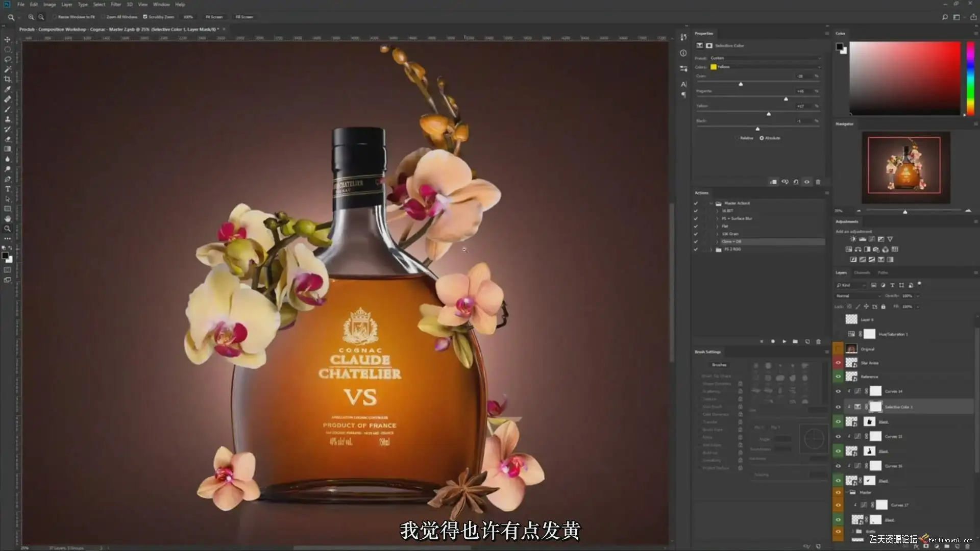Select the Zoom tool in left toolbar
The height and width of the screenshot is (551, 980).
(x=8, y=229)
